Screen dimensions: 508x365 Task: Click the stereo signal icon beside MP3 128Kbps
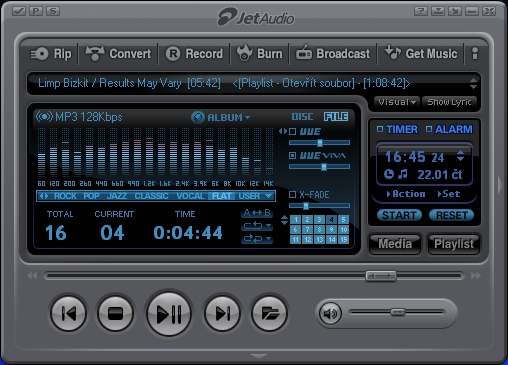[x=44, y=117]
